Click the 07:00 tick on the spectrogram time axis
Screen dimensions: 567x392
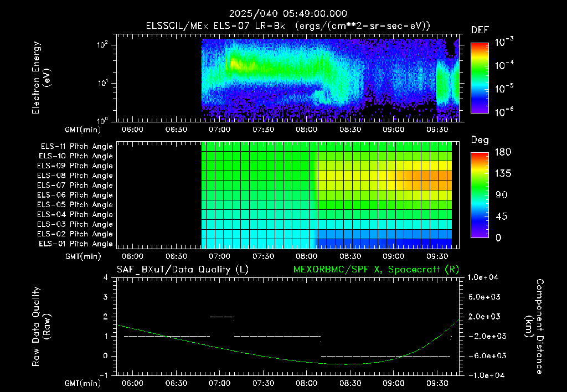219,130
